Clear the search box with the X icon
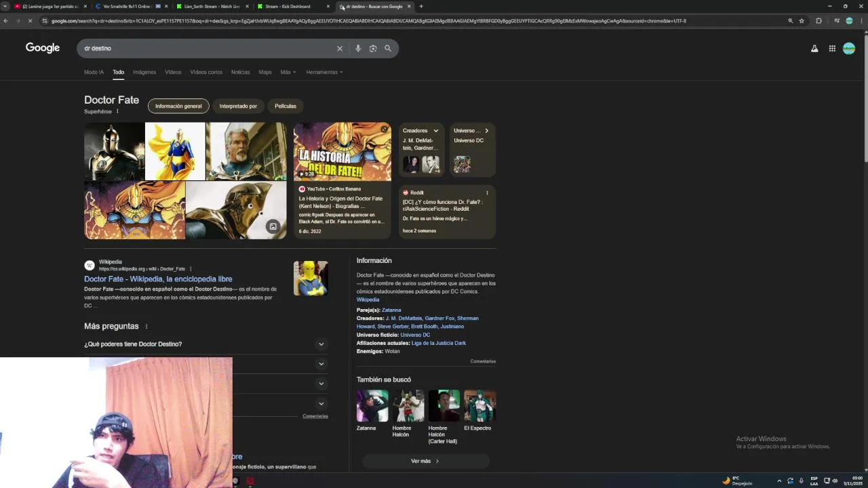The width and height of the screenshot is (868, 488). coord(340,49)
